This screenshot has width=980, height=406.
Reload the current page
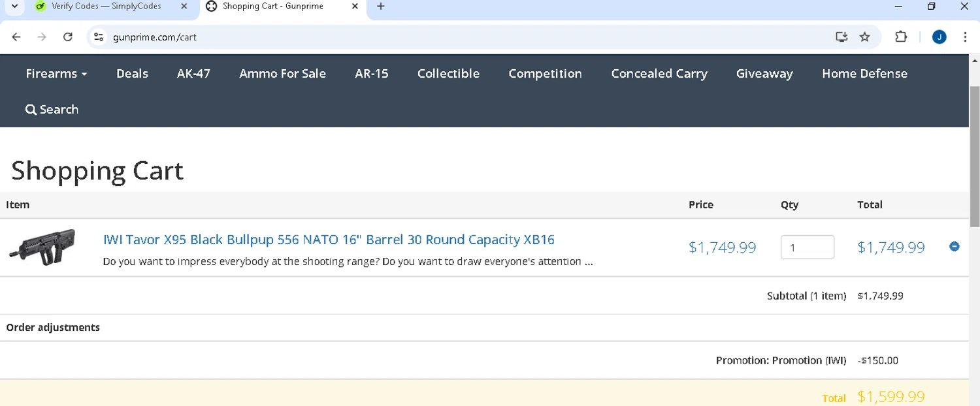pos(67,37)
